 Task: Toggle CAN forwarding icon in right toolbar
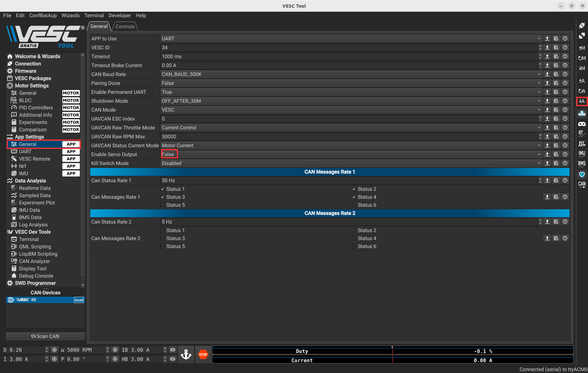click(582, 184)
